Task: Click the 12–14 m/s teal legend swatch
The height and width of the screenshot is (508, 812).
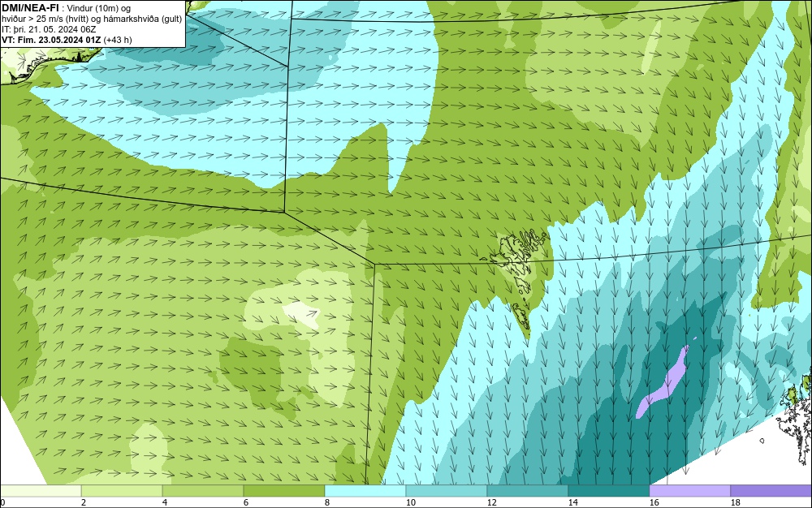Action: (x=527, y=491)
